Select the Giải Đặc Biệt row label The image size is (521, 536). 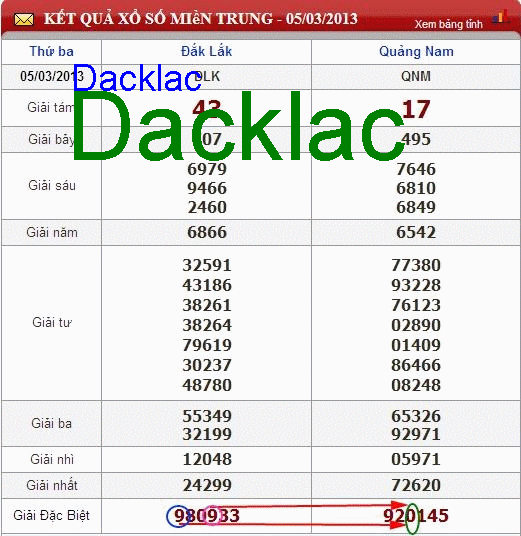51,515
